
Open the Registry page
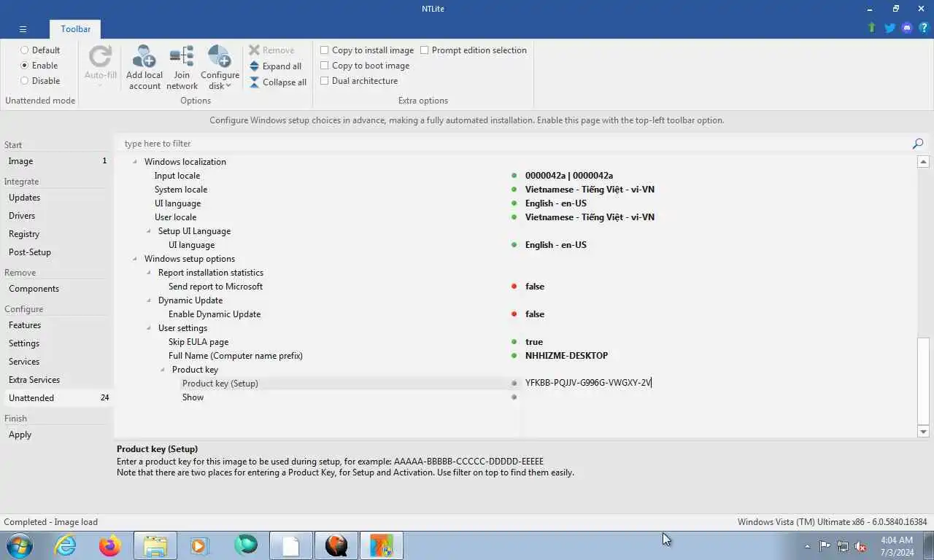pos(56,234)
